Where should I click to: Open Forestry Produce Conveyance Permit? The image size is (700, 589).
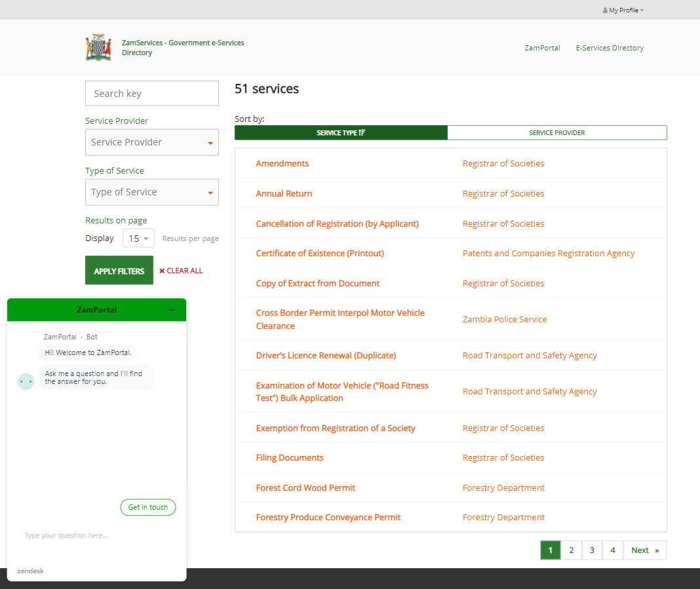point(328,518)
